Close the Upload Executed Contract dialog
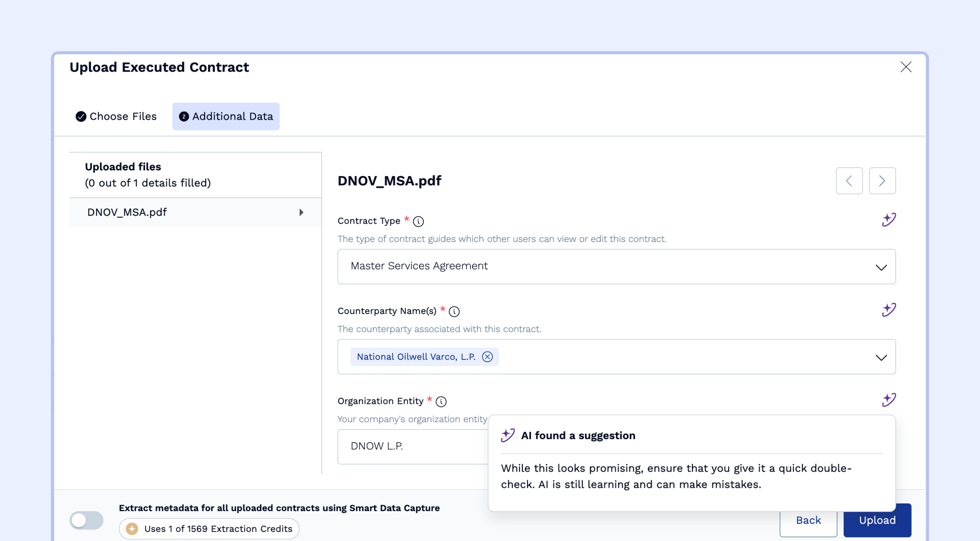The width and height of the screenshot is (980, 541). point(905,67)
